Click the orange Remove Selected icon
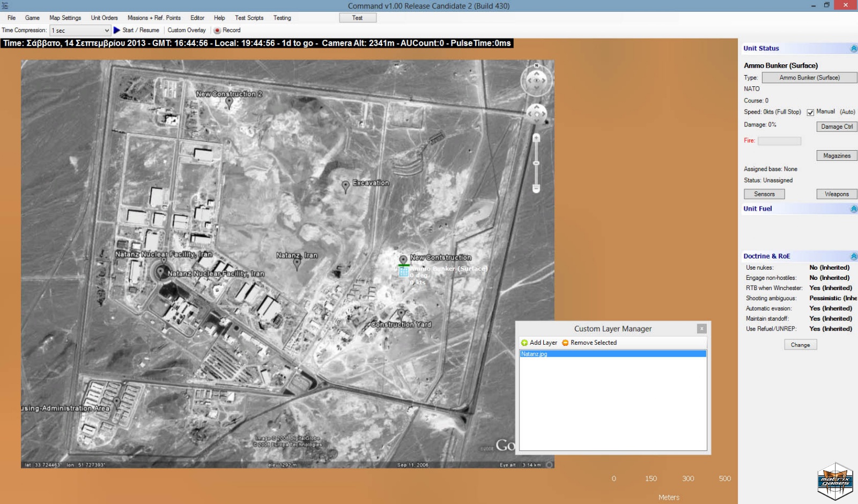 565,343
